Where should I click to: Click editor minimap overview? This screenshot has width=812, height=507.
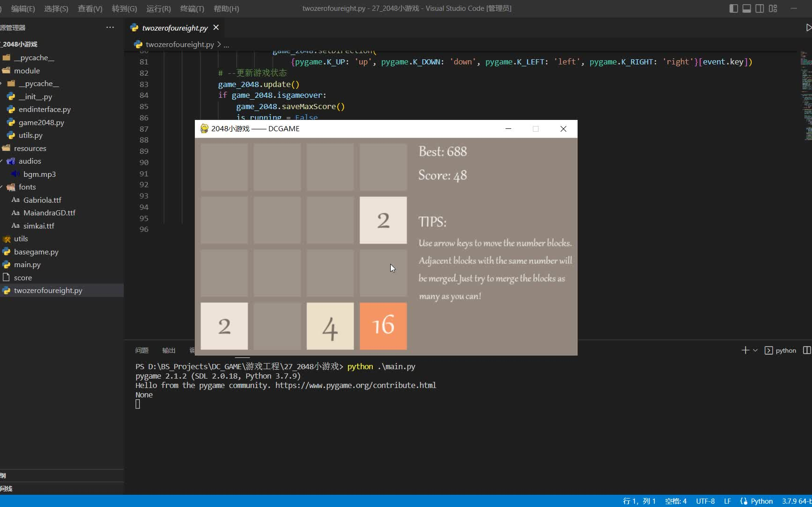point(806,96)
